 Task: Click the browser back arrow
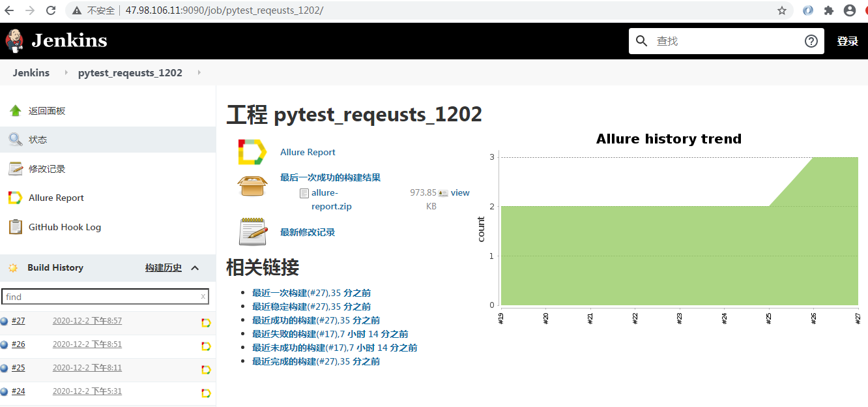point(9,10)
